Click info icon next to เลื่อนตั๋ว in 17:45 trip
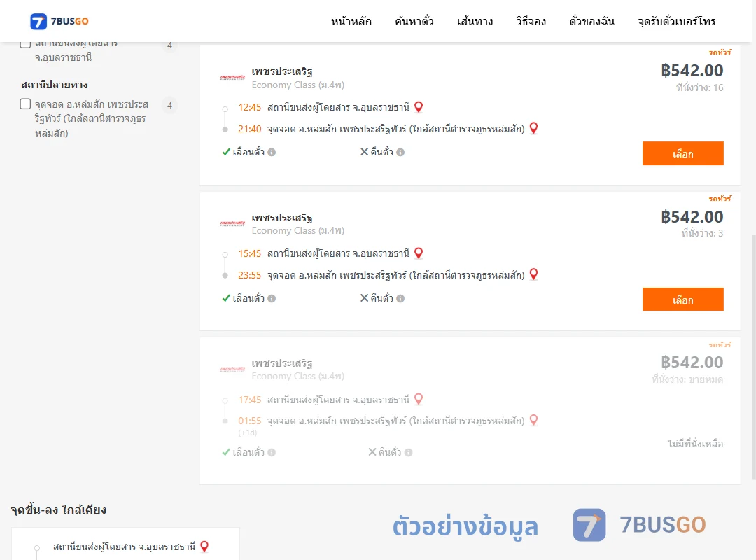The height and width of the screenshot is (560, 756). 272,452
